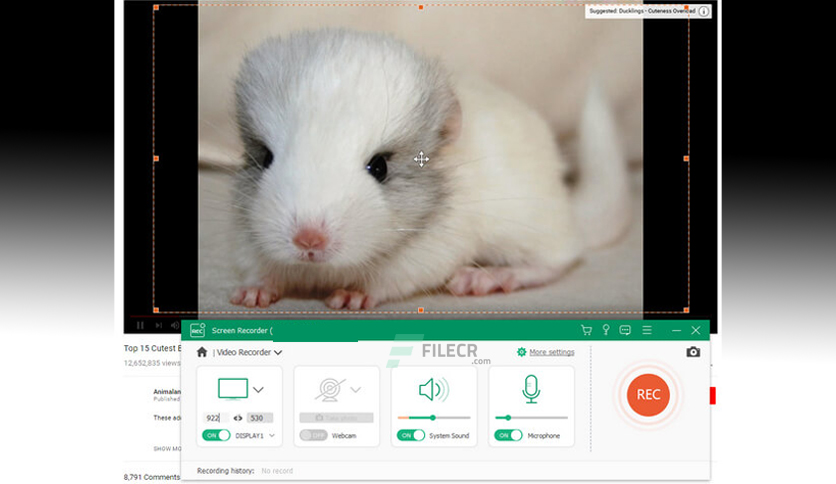
Task: Click the home icon in Screen Recorder
Action: click(x=202, y=352)
